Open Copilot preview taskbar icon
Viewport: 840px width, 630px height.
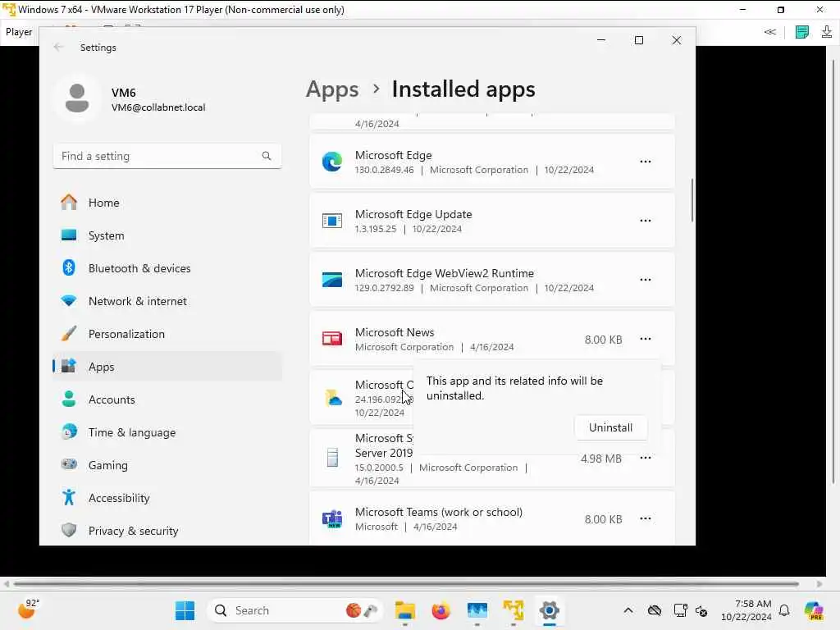[814, 610]
